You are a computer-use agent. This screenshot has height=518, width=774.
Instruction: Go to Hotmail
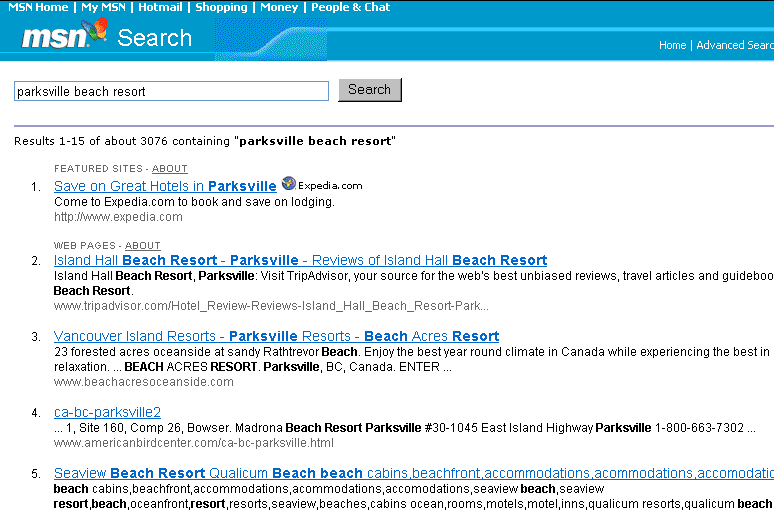click(160, 7)
